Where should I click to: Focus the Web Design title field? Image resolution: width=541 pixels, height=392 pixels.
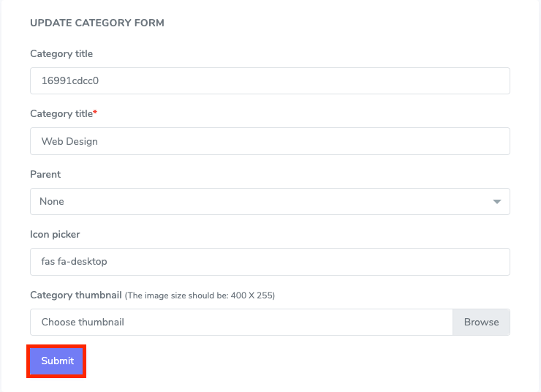[269, 142]
